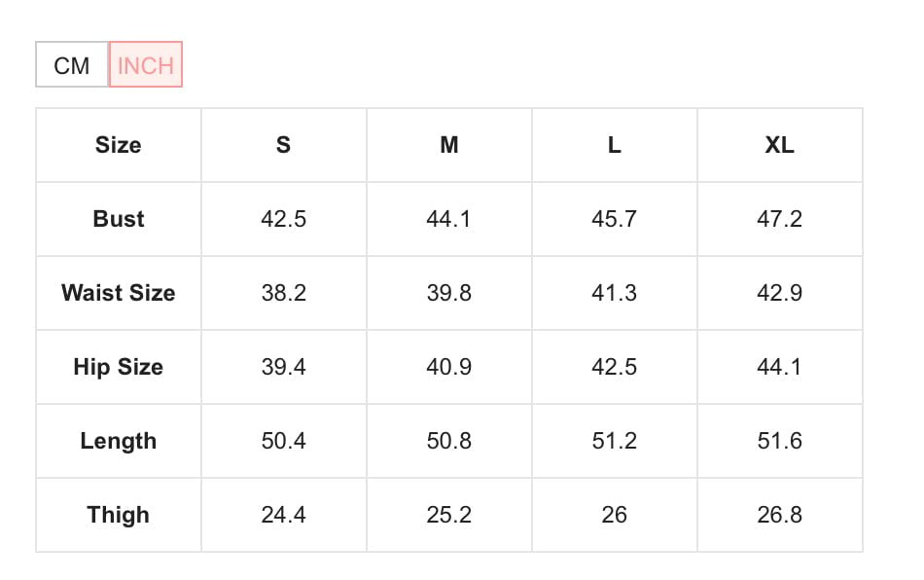Click bust value 47.2 for XL
Image resolution: width=924 pixels, height=580 pixels.
[779, 219]
